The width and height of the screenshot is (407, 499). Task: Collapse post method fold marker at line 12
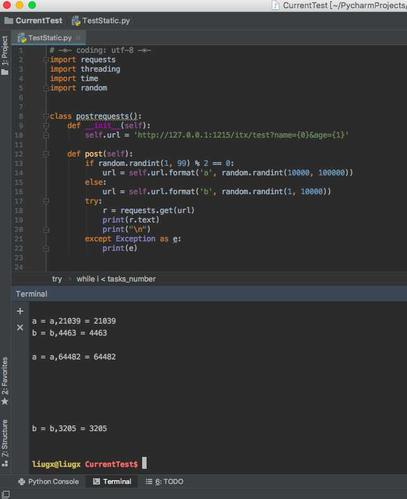[x=46, y=154]
